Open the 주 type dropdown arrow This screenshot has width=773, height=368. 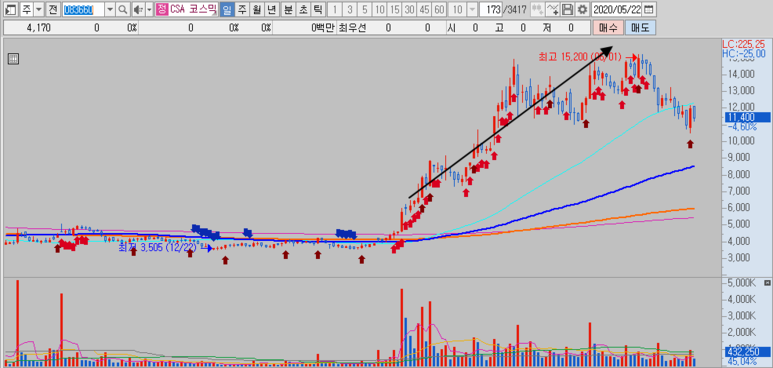pyautogui.click(x=38, y=9)
